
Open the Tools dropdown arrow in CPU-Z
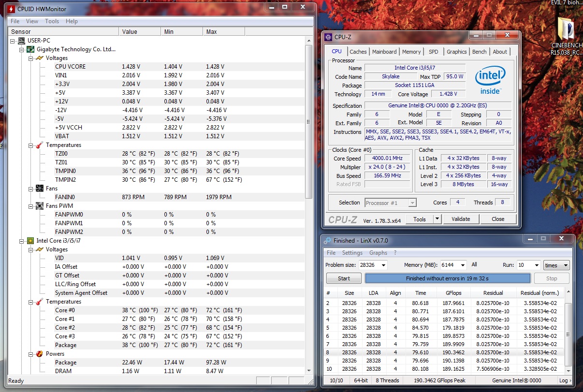[x=437, y=219]
